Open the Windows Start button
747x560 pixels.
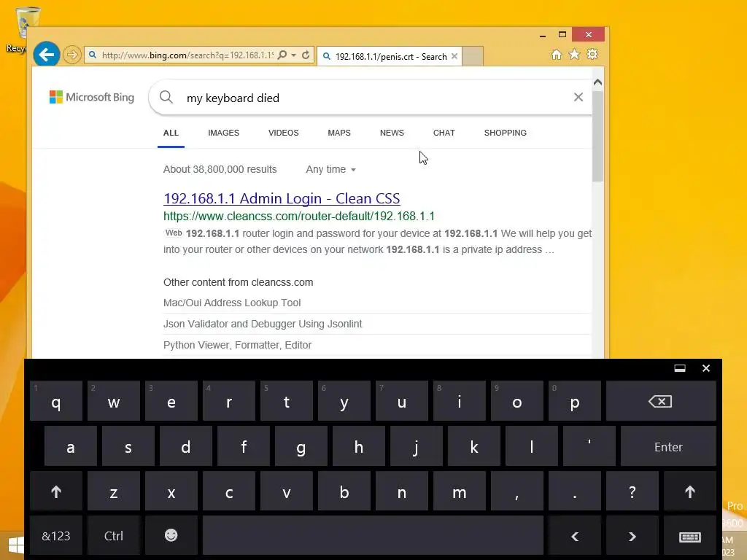pyautogui.click(x=15, y=545)
